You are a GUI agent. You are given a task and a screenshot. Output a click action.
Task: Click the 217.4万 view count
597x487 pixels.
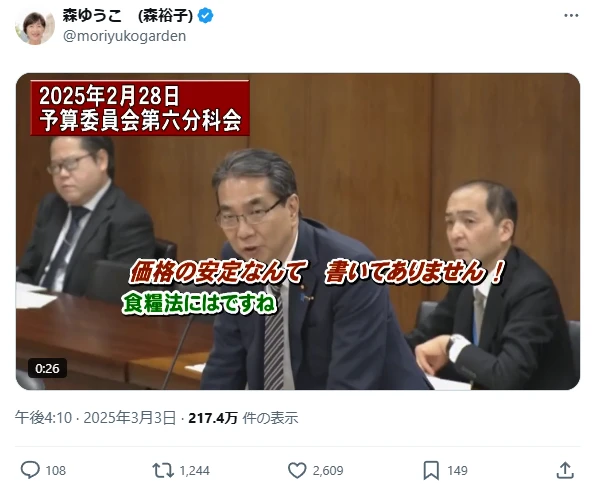213,418
